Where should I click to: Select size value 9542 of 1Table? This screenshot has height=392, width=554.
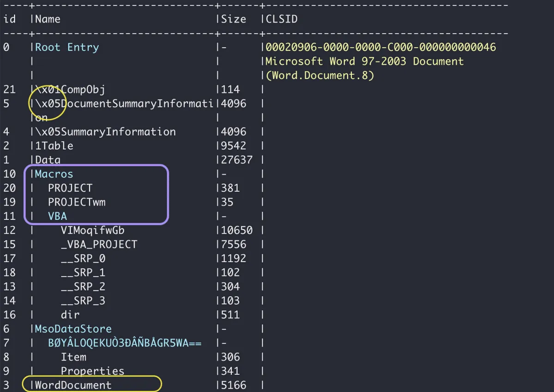(x=233, y=146)
